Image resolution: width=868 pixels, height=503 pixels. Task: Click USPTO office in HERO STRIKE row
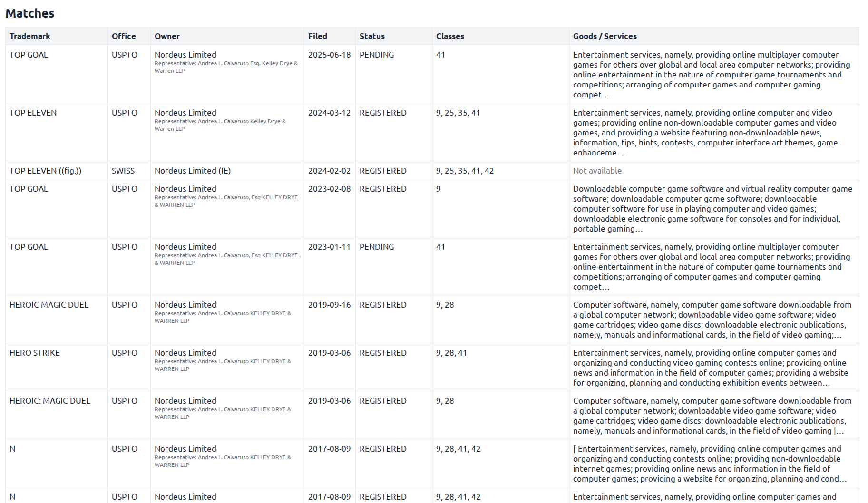tap(125, 353)
